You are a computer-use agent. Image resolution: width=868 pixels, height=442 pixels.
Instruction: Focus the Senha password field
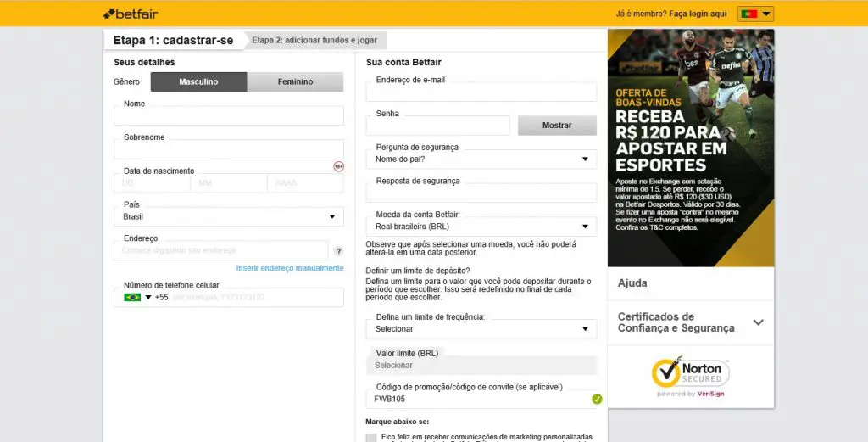438,126
